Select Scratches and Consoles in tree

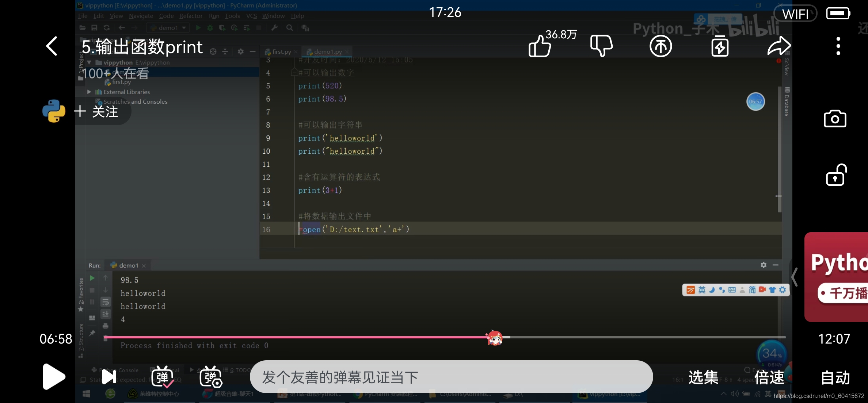(135, 102)
